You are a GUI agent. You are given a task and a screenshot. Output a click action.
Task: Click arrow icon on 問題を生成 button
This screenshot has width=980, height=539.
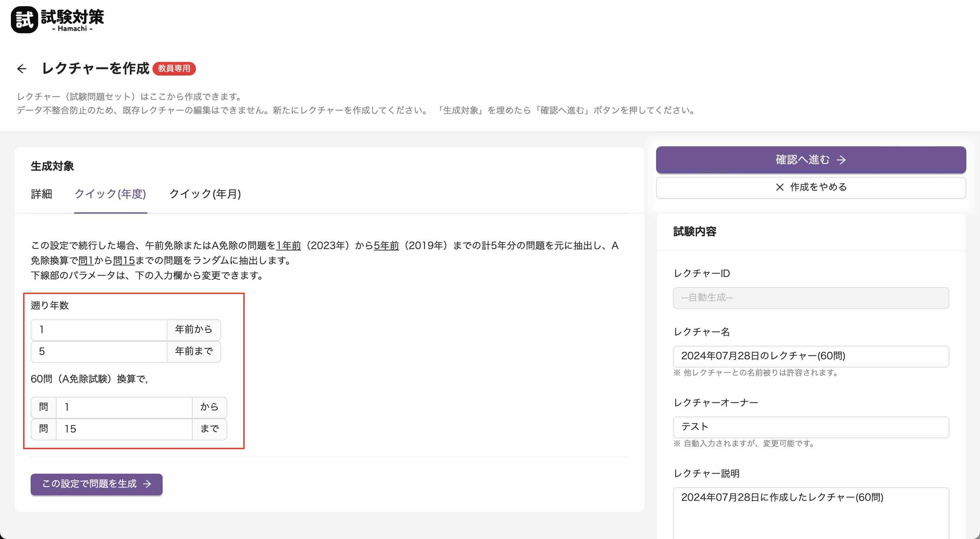pyautogui.click(x=147, y=484)
